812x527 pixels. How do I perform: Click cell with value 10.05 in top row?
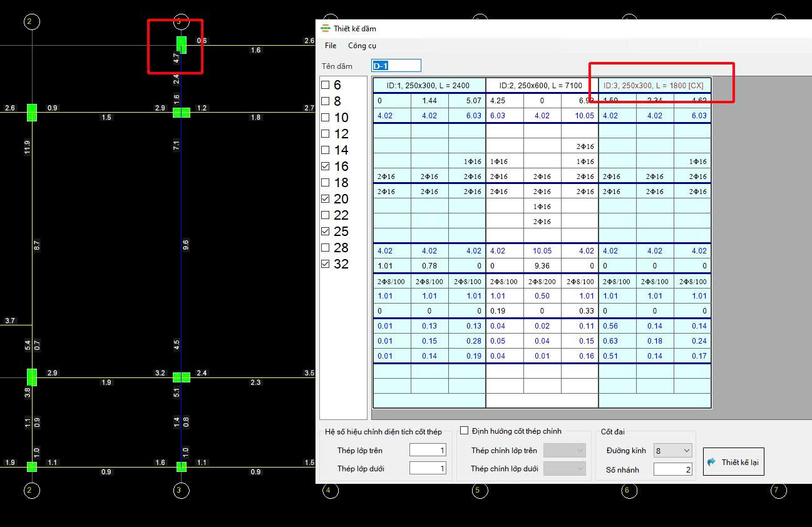pyautogui.click(x=580, y=116)
